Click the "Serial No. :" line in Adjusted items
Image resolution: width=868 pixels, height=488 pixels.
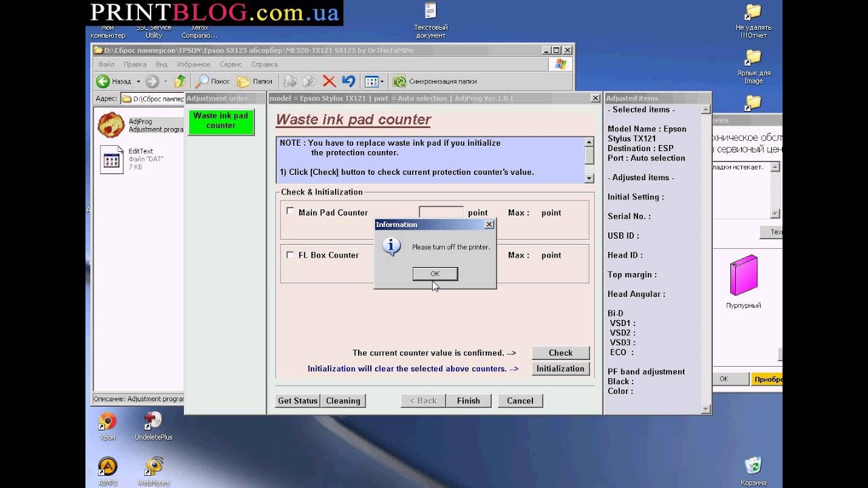tap(629, 216)
